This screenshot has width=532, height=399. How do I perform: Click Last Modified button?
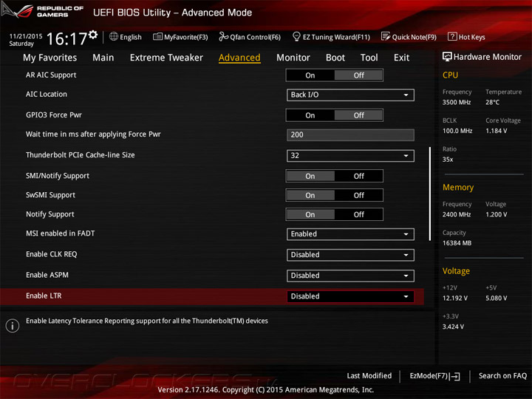(x=369, y=375)
